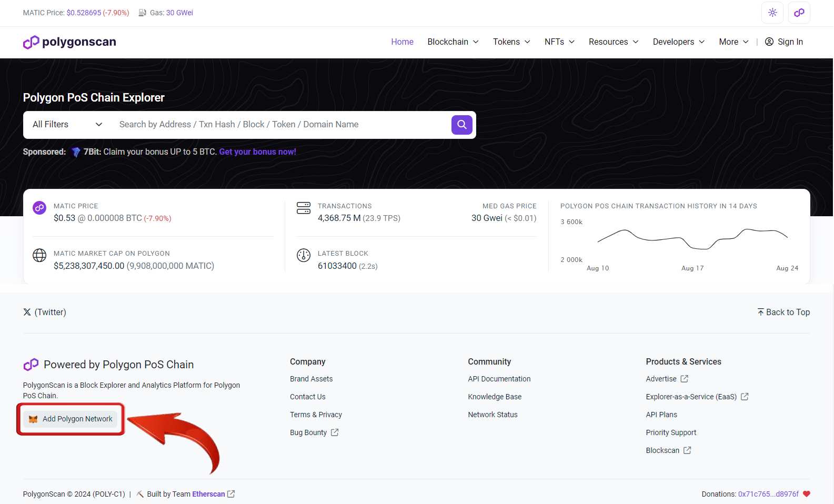Screen dimensions: 834x504
Task: Expand the Blockchain menu
Action: (453, 42)
